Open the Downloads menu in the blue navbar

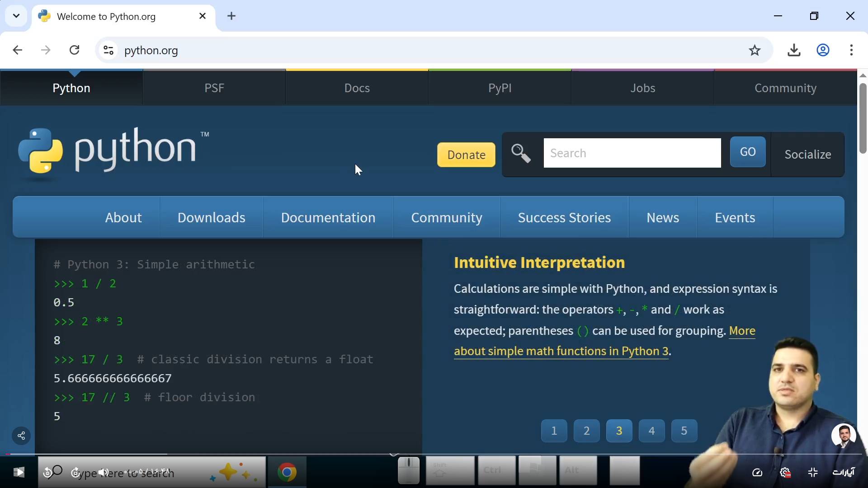(212, 218)
